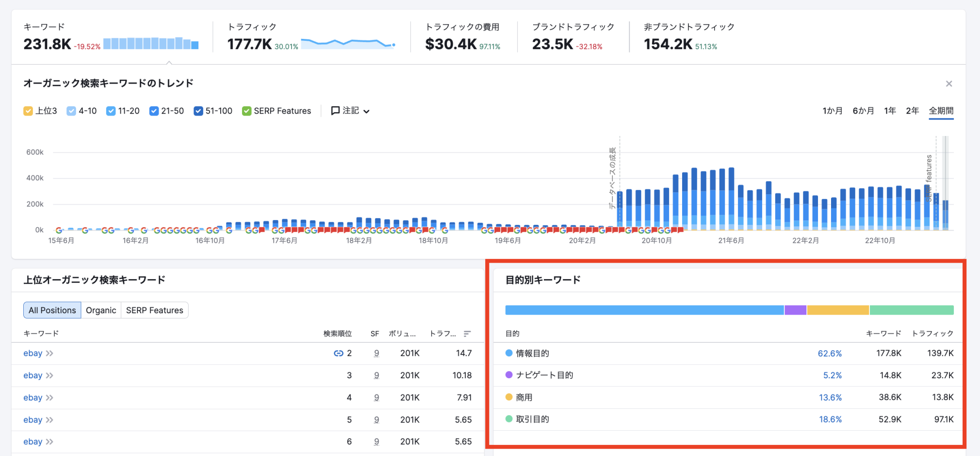Click the 18.6% transactional intent link
The width and height of the screenshot is (980, 456).
830,419
